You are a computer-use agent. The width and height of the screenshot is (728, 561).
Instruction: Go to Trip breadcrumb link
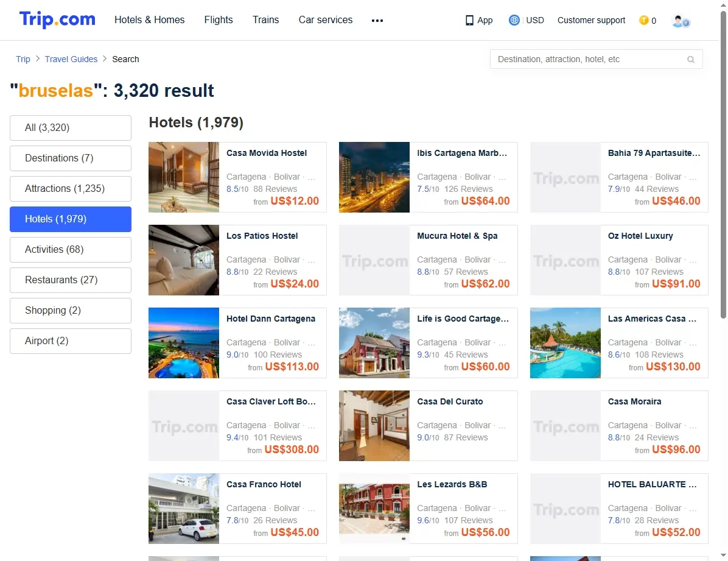[23, 59]
